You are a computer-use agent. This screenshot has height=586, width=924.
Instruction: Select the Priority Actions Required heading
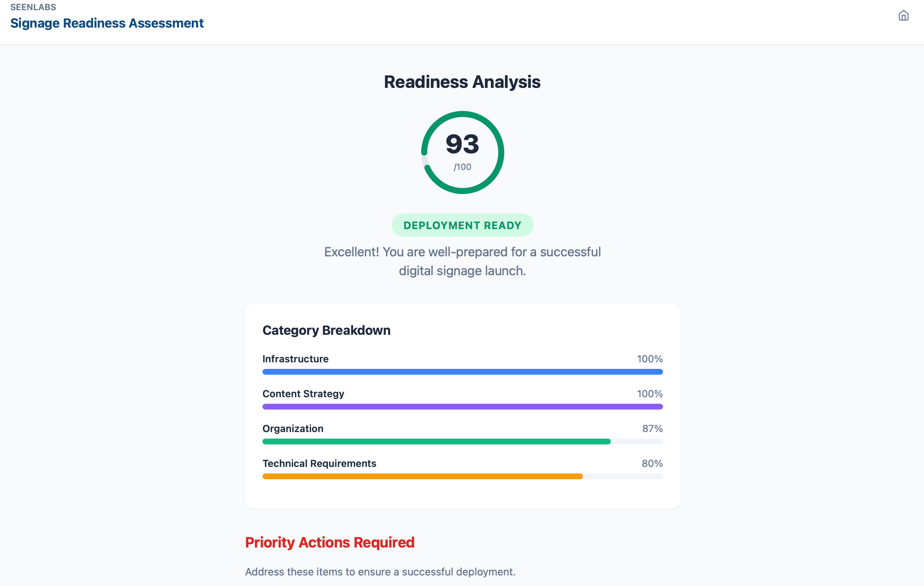coord(330,542)
